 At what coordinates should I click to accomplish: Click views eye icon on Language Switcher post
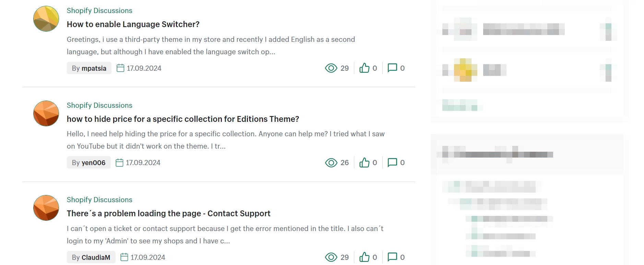(331, 68)
